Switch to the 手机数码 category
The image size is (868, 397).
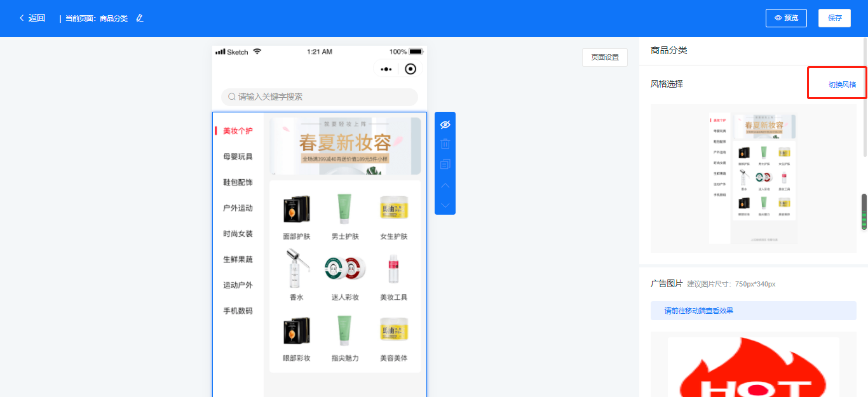pyautogui.click(x=238, y=311)
